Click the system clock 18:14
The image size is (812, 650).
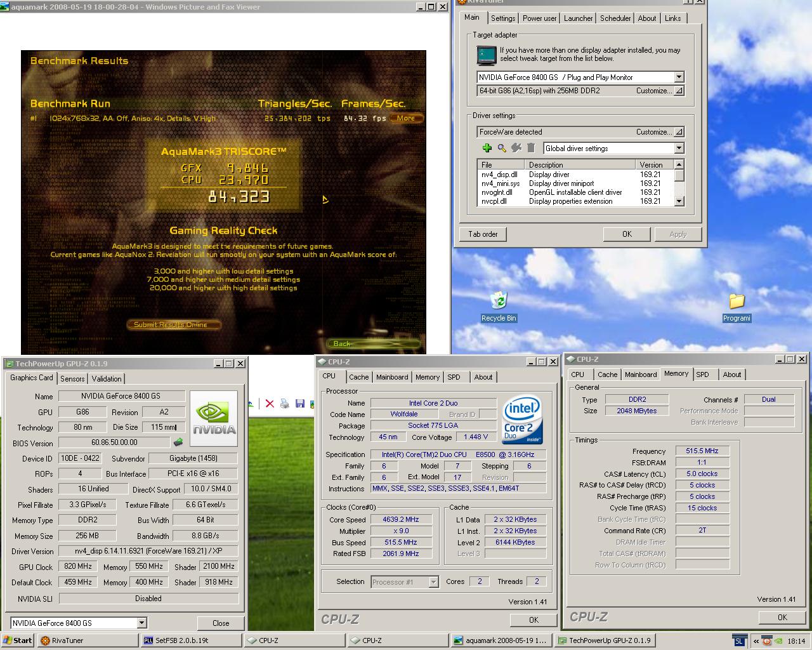796,641
